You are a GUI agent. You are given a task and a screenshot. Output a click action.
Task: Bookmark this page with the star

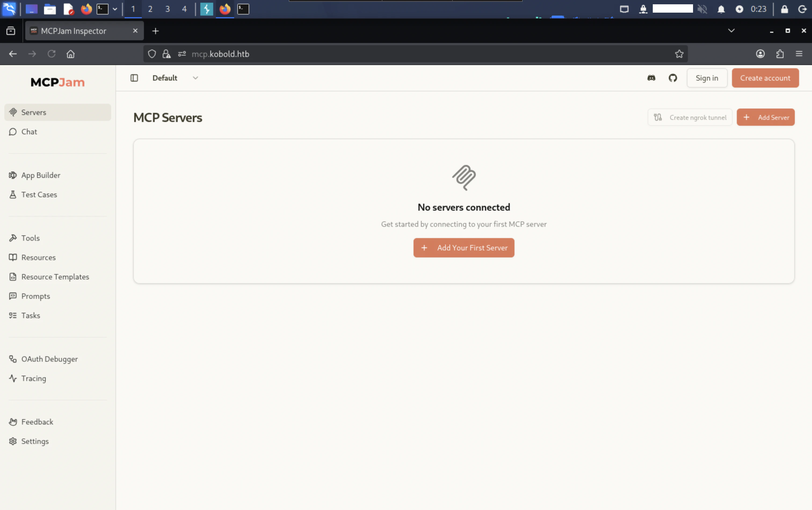[679, 54]
